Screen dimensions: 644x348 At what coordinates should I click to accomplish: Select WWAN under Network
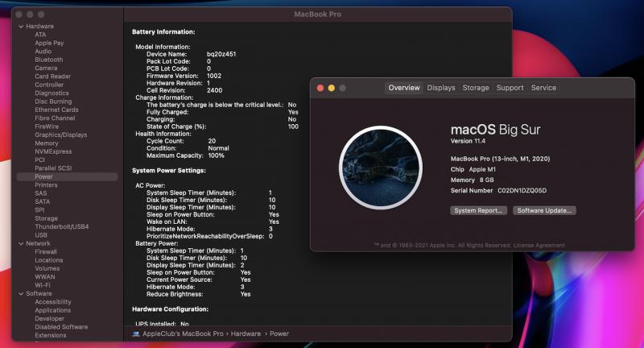(x=45, y=277)
